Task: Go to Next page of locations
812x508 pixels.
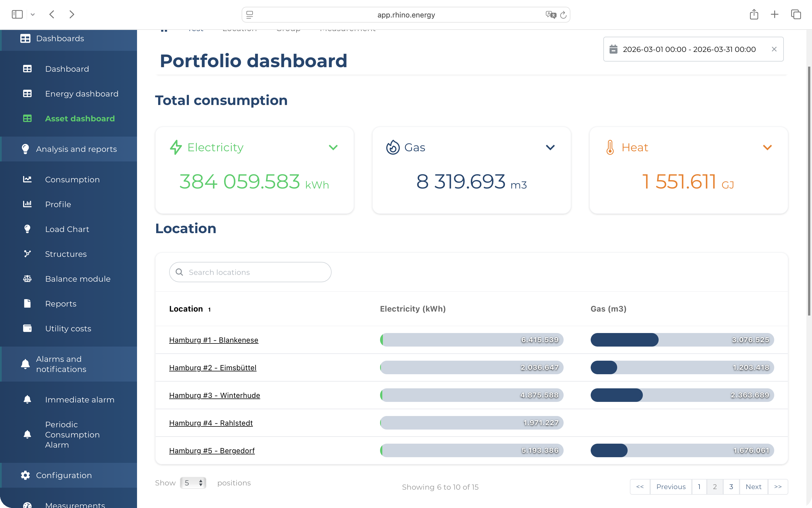Action: point(753,487)
